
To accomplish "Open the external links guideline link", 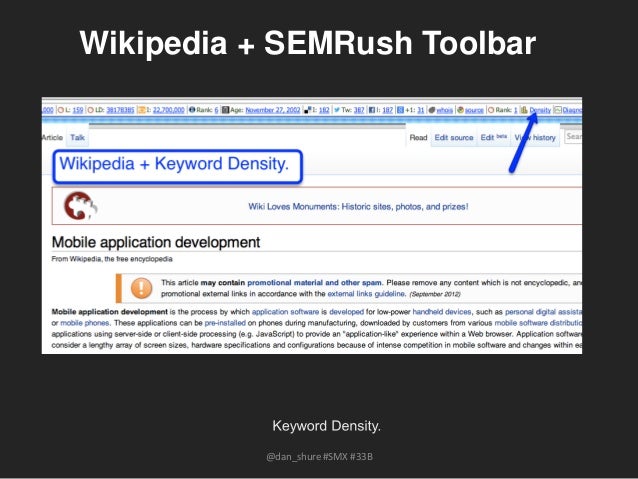I will (x=366, y=293).
